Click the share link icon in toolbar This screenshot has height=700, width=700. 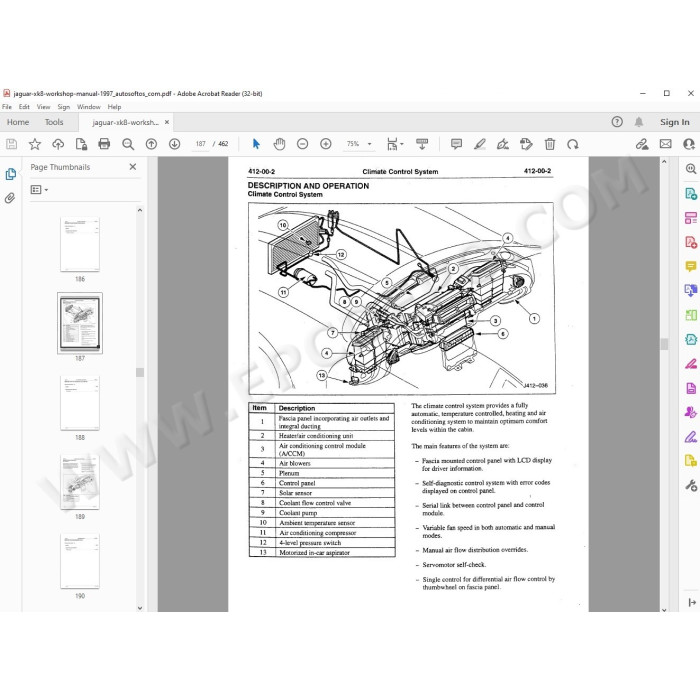pyautogui.click(x=642, y=144)
